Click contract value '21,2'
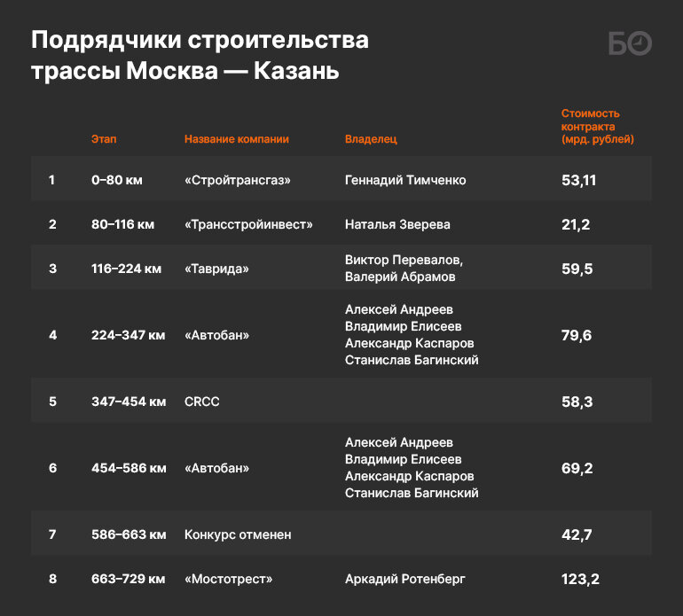The width and height of the screenshot is (683, 616). 576,224
